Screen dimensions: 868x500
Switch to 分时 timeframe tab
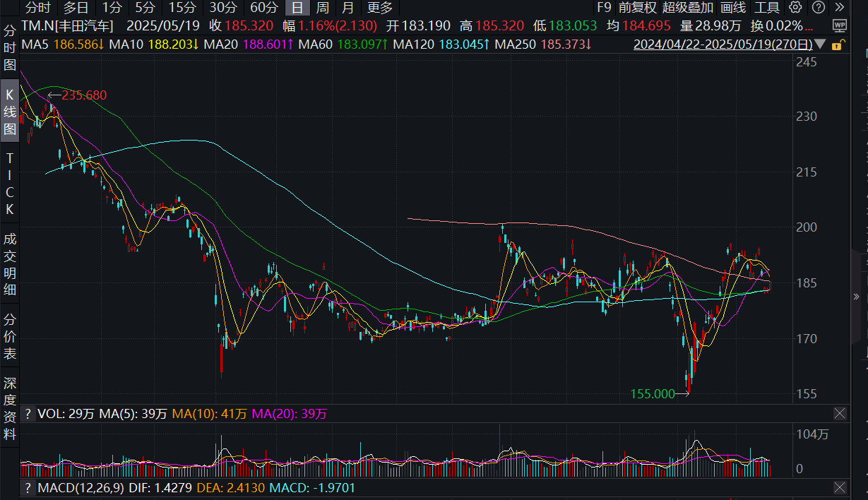[x=37, y=8]
